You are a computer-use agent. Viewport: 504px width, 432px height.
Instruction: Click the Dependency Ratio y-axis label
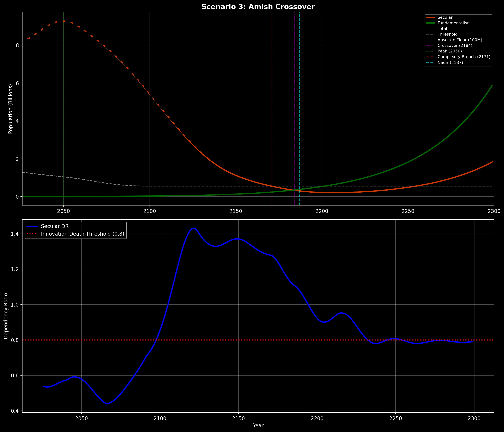coord(6,316)
